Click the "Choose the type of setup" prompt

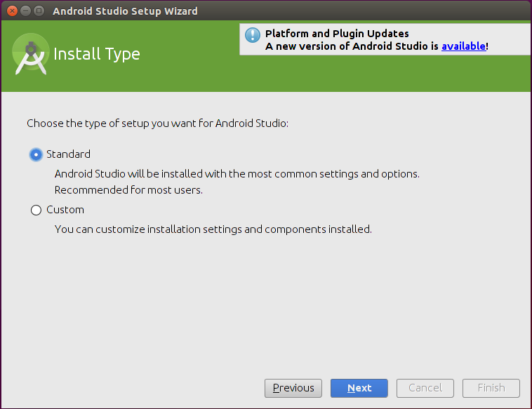point(158,123)
